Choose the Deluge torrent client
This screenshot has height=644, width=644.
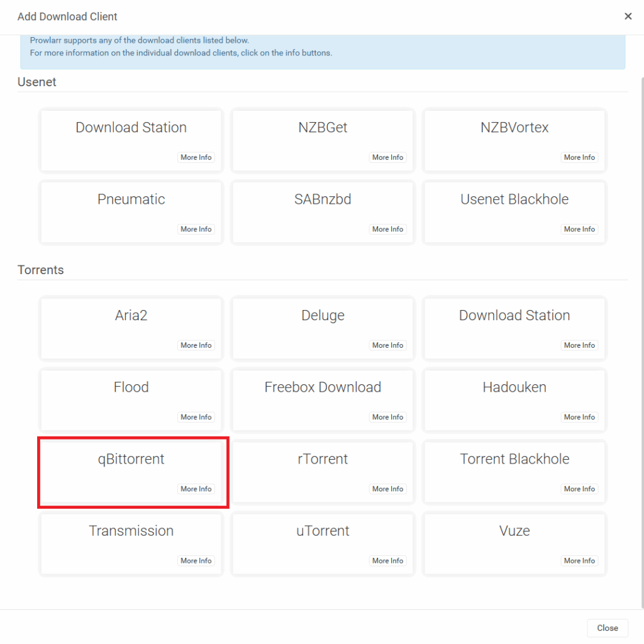point(323,328)
